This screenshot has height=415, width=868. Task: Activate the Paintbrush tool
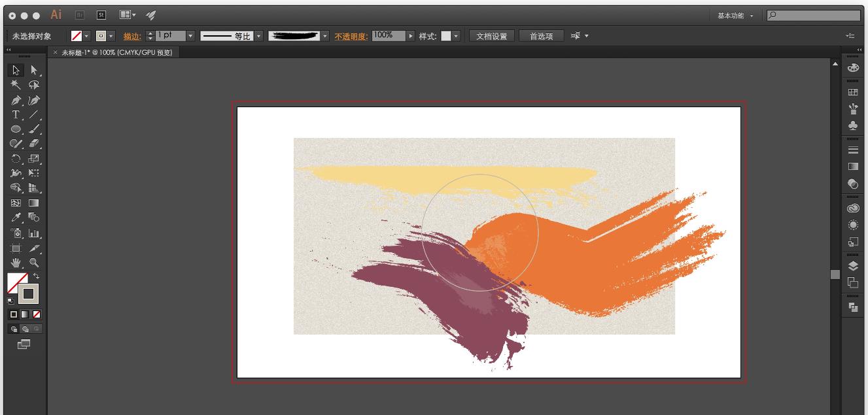pyautogui.click(x=34, y=129)
